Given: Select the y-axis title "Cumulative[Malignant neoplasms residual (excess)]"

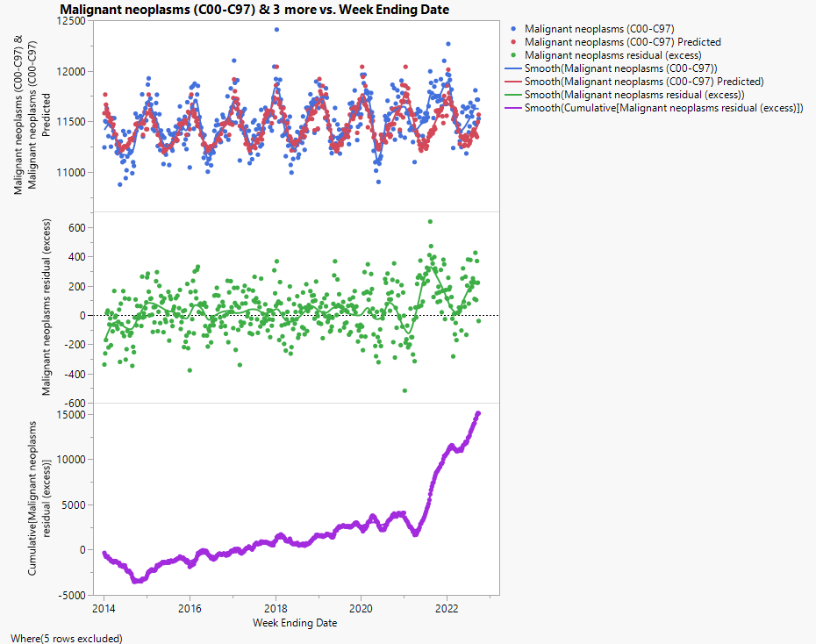Looking at the screenshot, I should point(39,498).
